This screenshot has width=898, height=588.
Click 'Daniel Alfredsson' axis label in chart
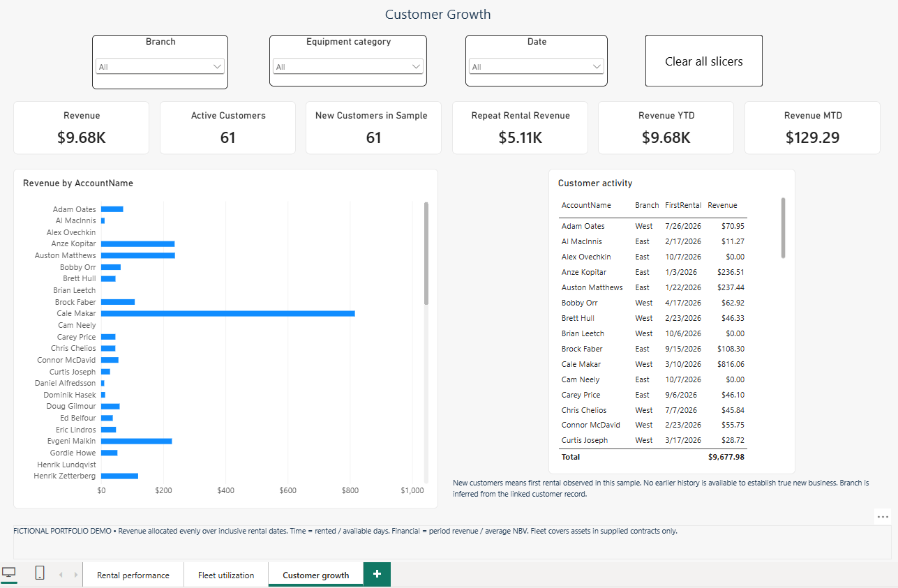[x=66, y=383]
